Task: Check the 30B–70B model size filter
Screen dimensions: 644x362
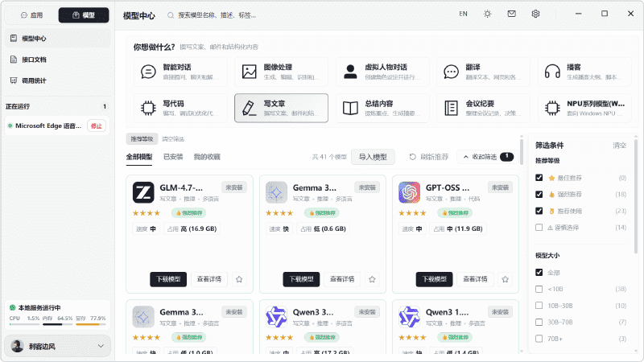Action: [x=539, y=323]
